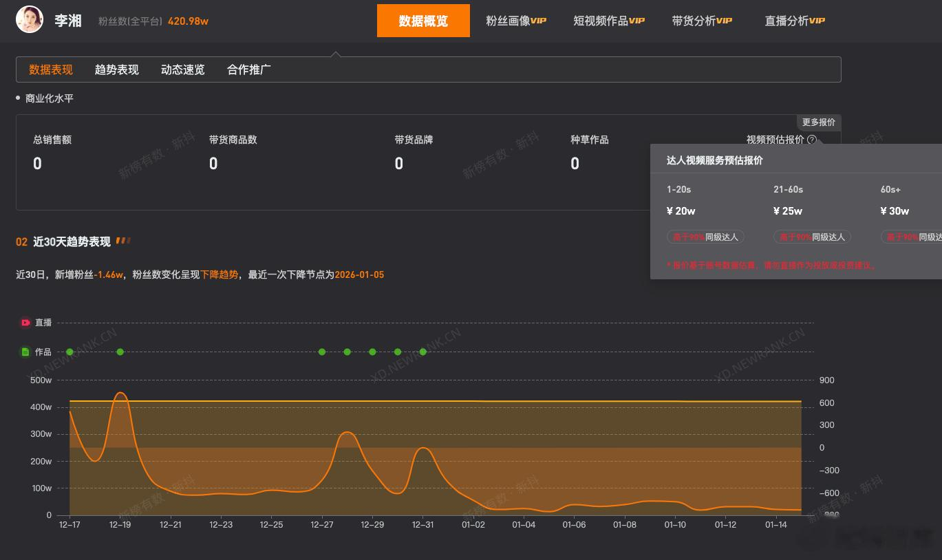942x560 pixels.
Task: Click the 2026-01-05 date text
Action: [x=359, y=274]
